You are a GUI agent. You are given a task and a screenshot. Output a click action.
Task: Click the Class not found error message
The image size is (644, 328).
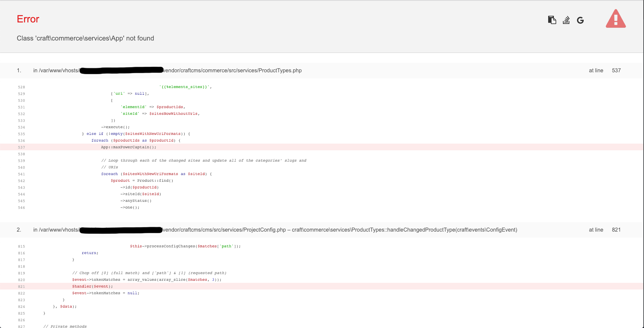pyautogui.click(x=85, y=38)
